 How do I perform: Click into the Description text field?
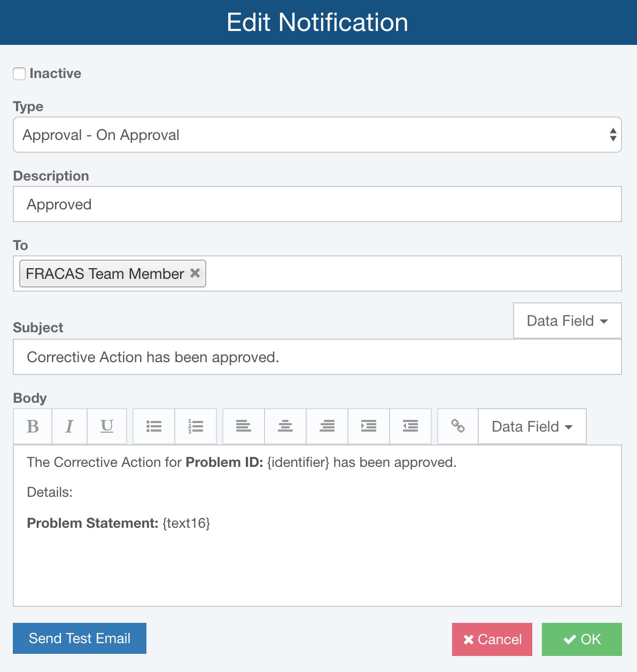tap(317, 204)
